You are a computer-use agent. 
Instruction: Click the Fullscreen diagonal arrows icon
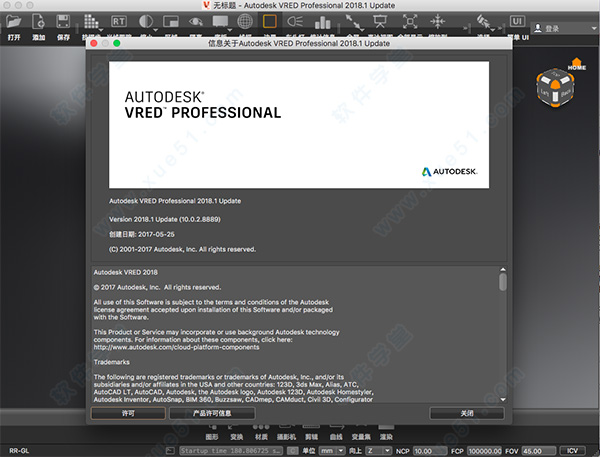[x=354, y=21]
